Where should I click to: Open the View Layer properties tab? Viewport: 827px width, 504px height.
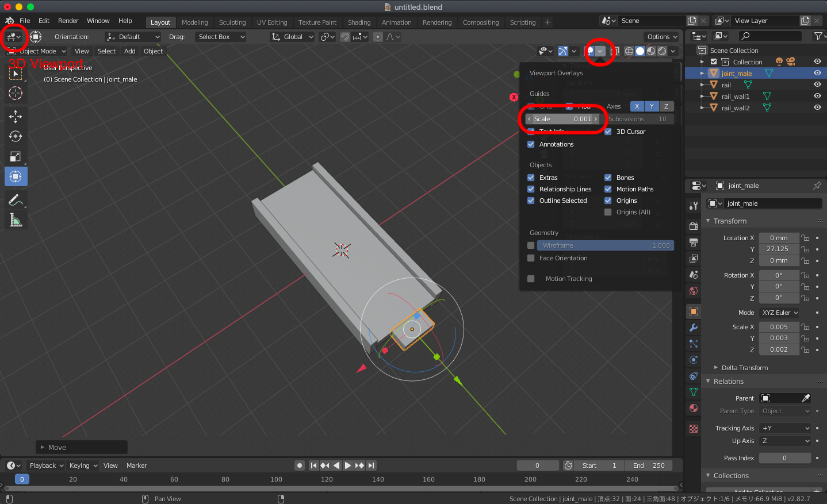click(x=694, y=259)
